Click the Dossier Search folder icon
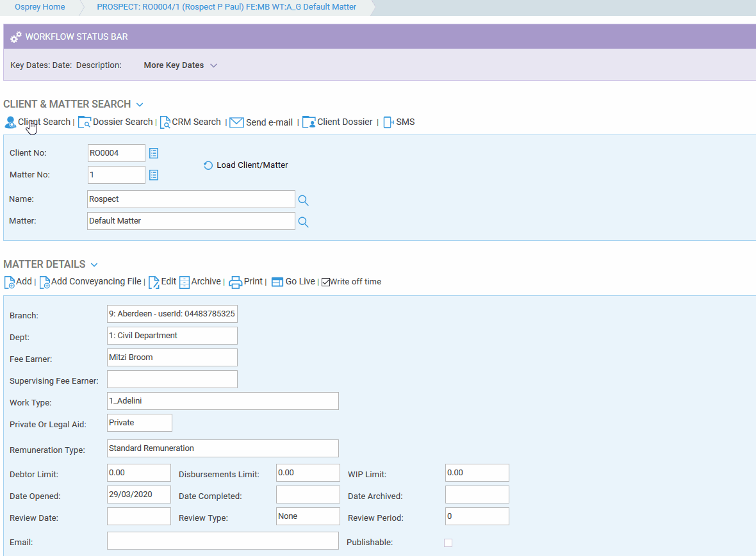 tap(85, 122)
